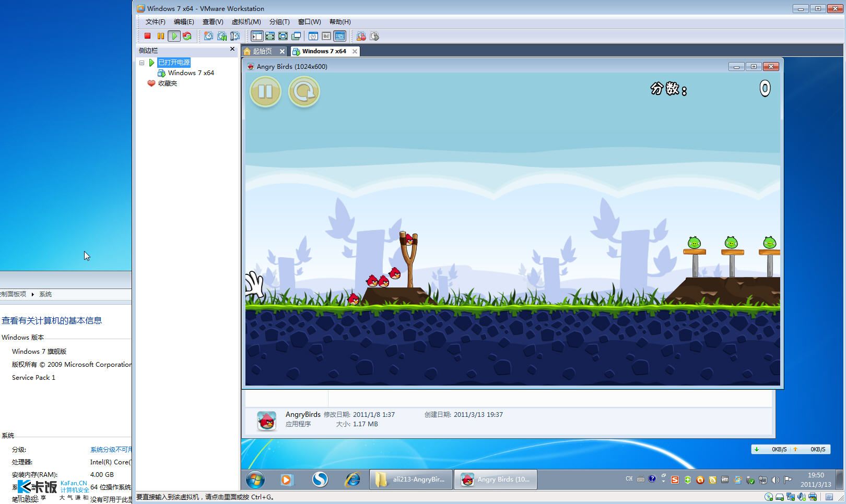The height and width of the screenshot is (504, 846).
Task: Close the 侧边栏 sidebar panel
Action: [x=232, y=49]
